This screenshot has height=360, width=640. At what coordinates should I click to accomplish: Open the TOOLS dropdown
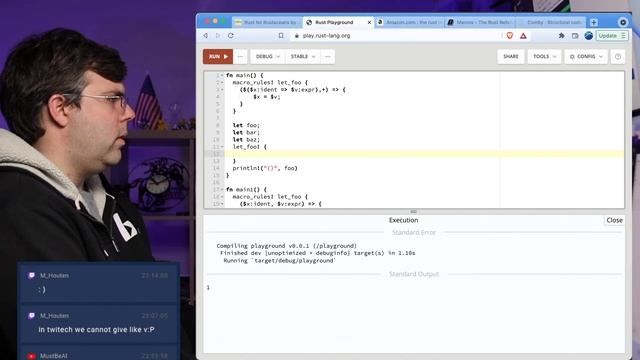point(544,56)
